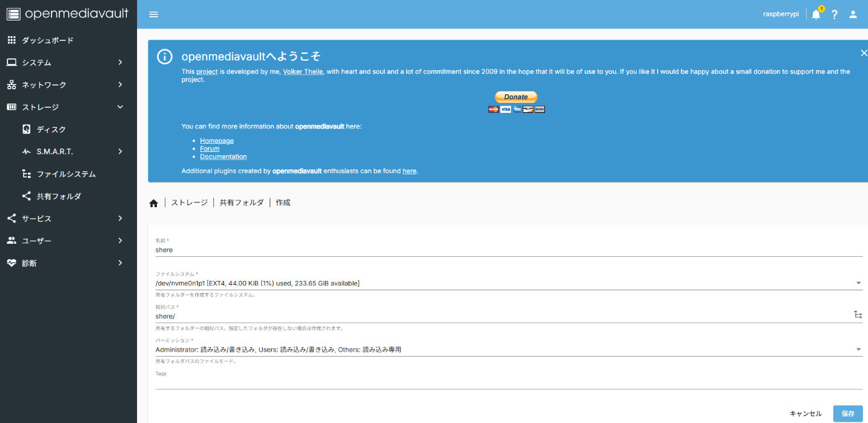
Task: Click the Shared Folder share icon
Action: click(26, 197)
